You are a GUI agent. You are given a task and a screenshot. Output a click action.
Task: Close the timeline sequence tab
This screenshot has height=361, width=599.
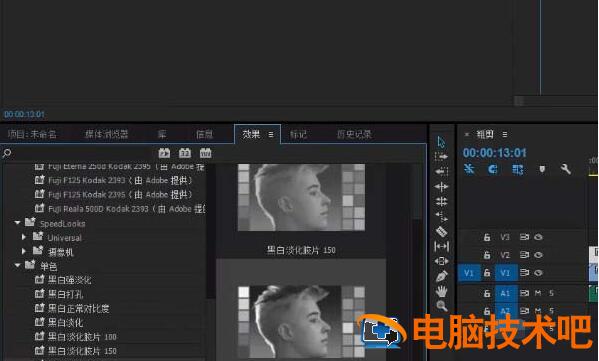coord(466,134)
